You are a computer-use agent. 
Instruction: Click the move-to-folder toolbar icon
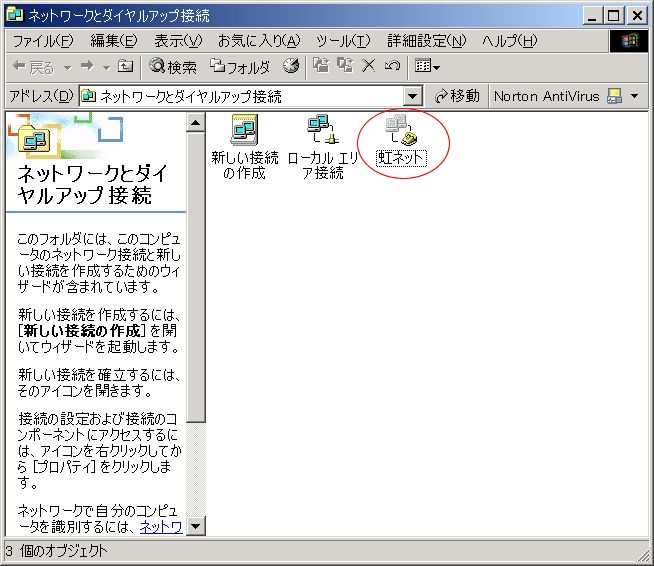(x=321, y=66)
